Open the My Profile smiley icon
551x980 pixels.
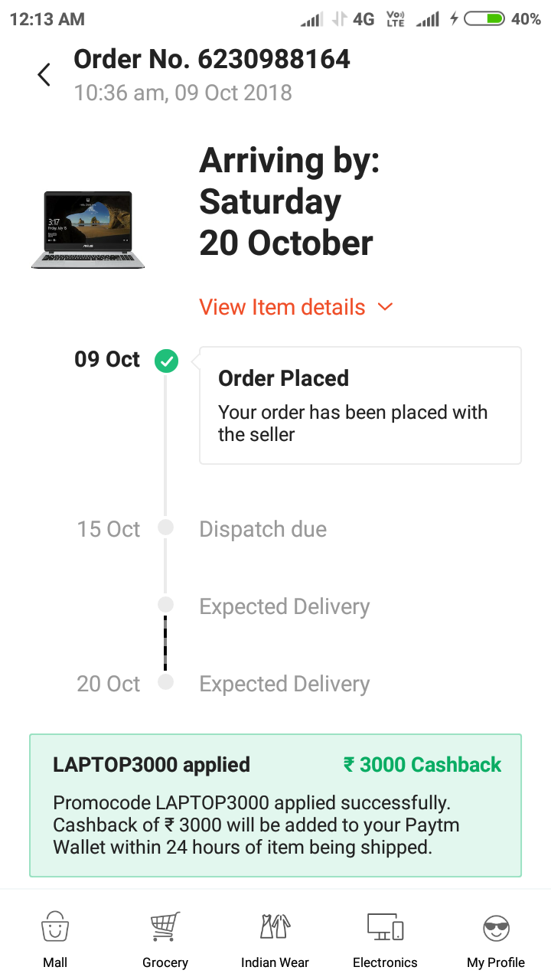(496, 929)
